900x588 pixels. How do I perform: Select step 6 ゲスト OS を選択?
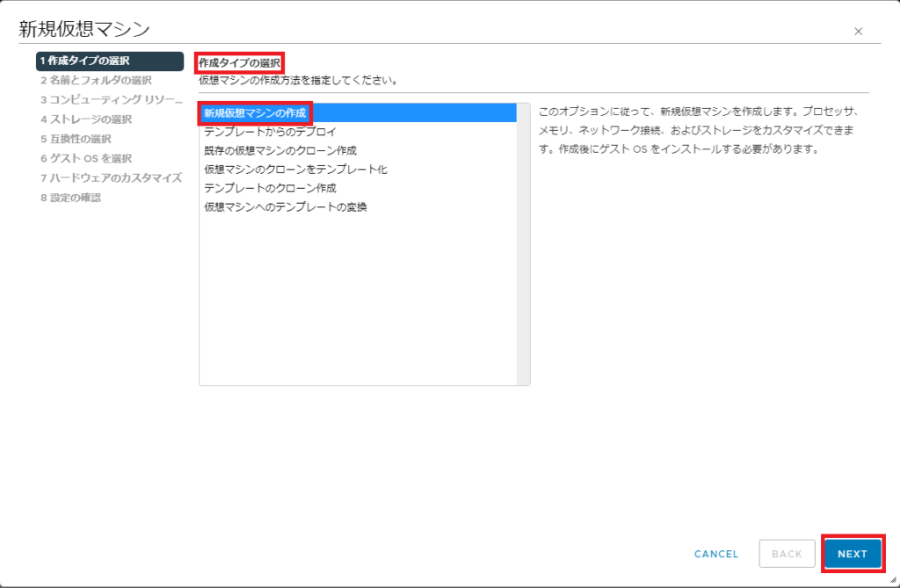(86, 158)
